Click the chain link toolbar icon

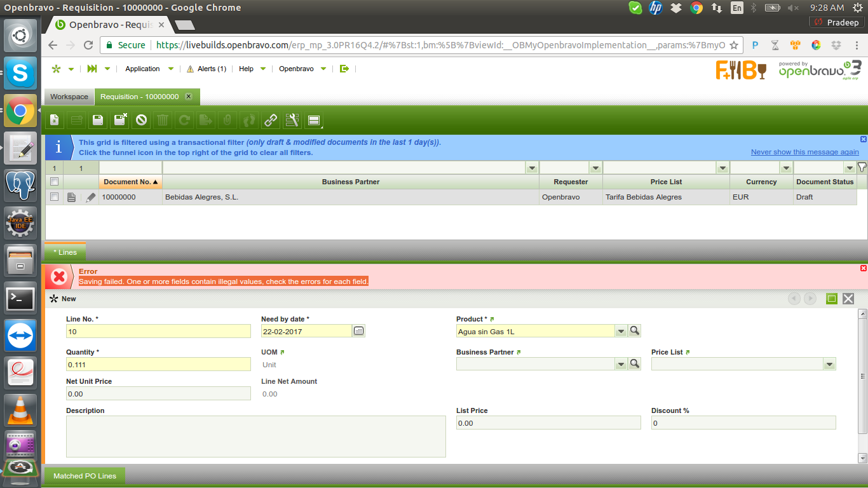pyautogui.click(x=271, y=120)
